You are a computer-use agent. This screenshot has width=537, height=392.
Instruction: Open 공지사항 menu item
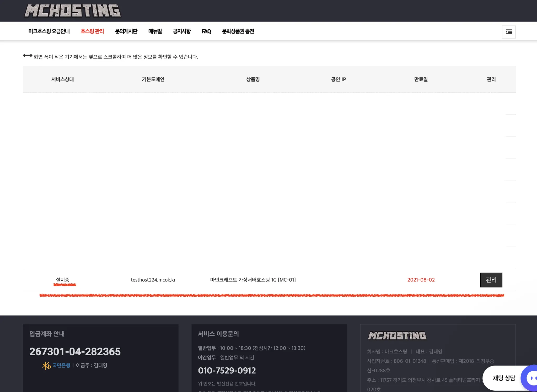click(x=182, y=31)
